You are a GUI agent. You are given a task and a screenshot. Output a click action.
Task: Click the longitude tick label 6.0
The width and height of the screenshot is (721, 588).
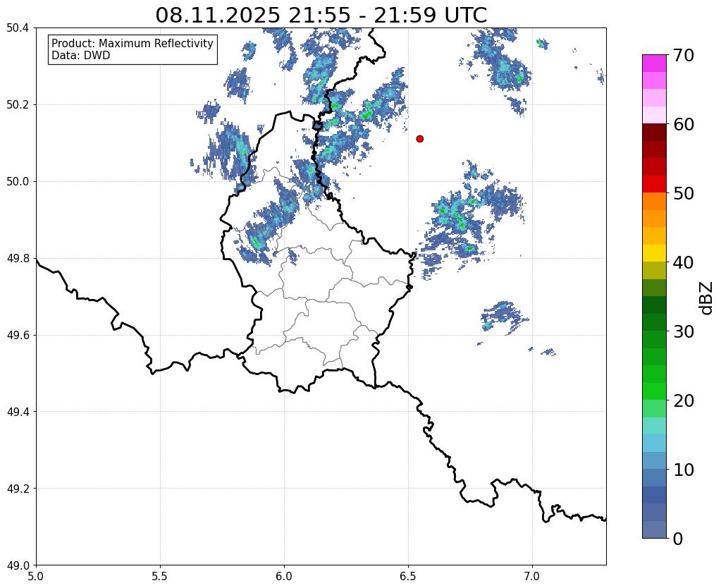pyautogui.click(x=284, y=576)
